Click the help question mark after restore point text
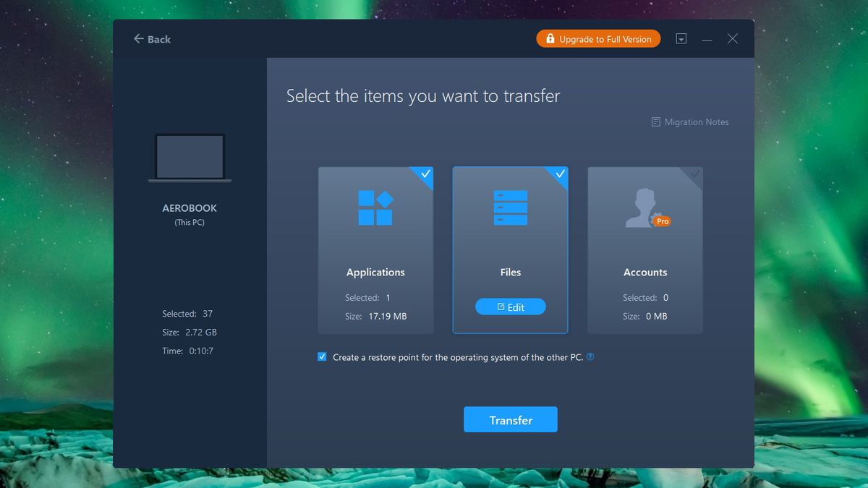The height and width of the screenshot is (488, 868). (x=590, y=356)
